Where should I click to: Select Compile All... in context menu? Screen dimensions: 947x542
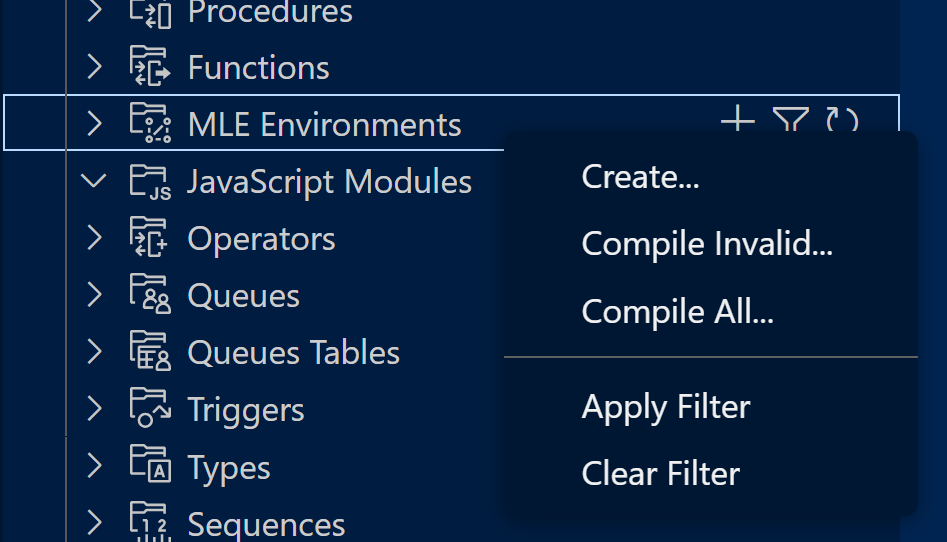point(677,312)
